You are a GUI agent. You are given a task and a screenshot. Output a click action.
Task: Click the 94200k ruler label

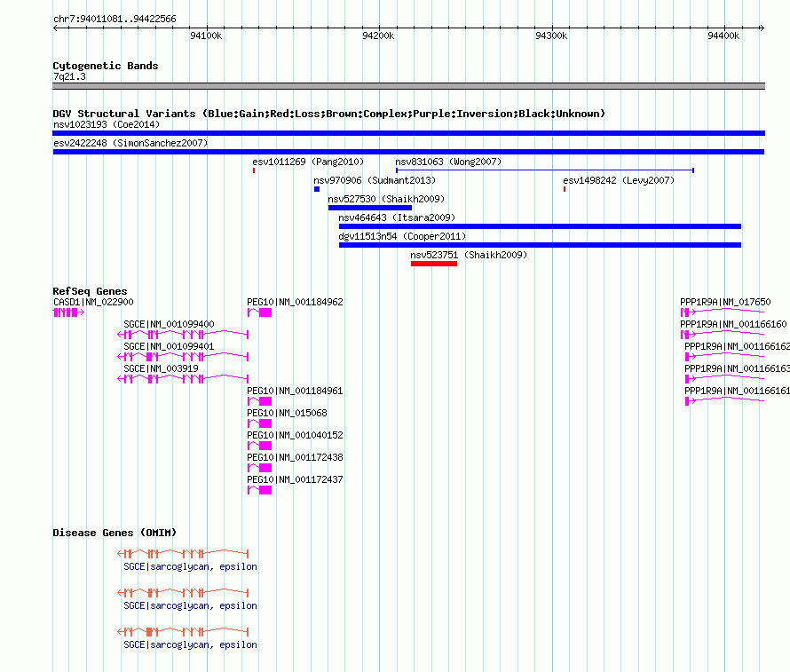[378, 36]
